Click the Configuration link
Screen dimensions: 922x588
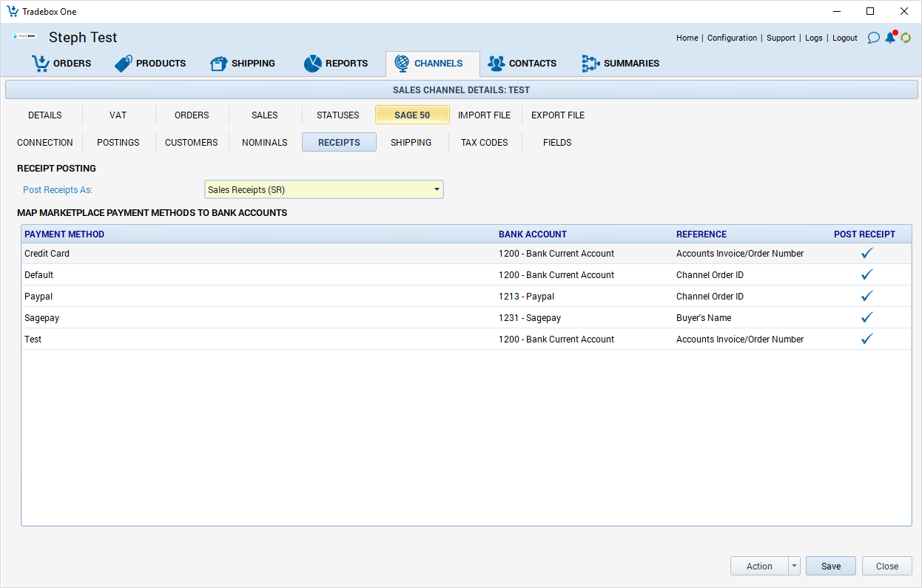tap(732, 38)
